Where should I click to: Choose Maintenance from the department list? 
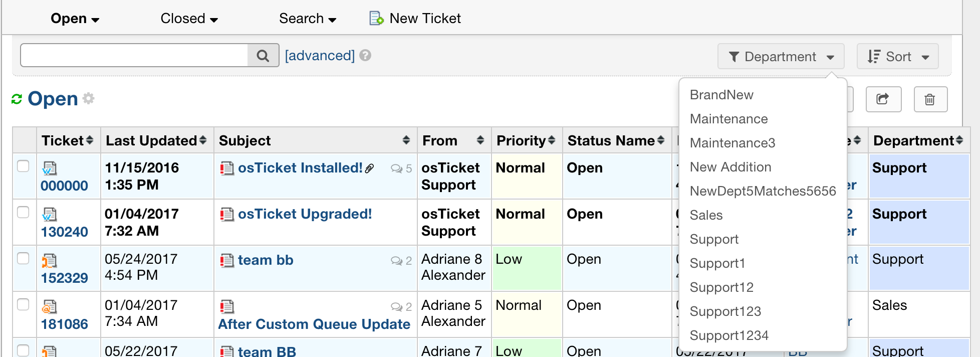coord(728,119)
